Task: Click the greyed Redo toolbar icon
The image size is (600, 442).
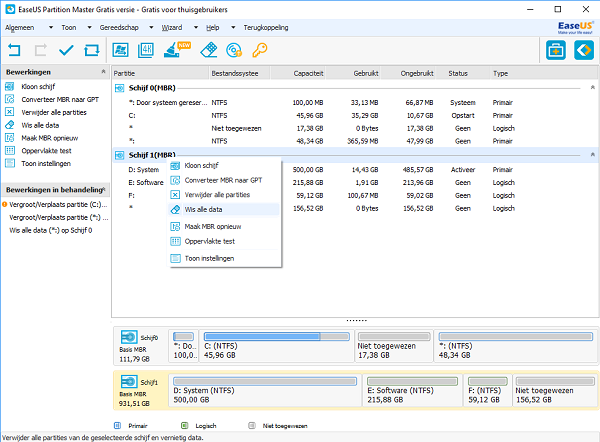Action: pyautogui.click(x=40, y=50)
